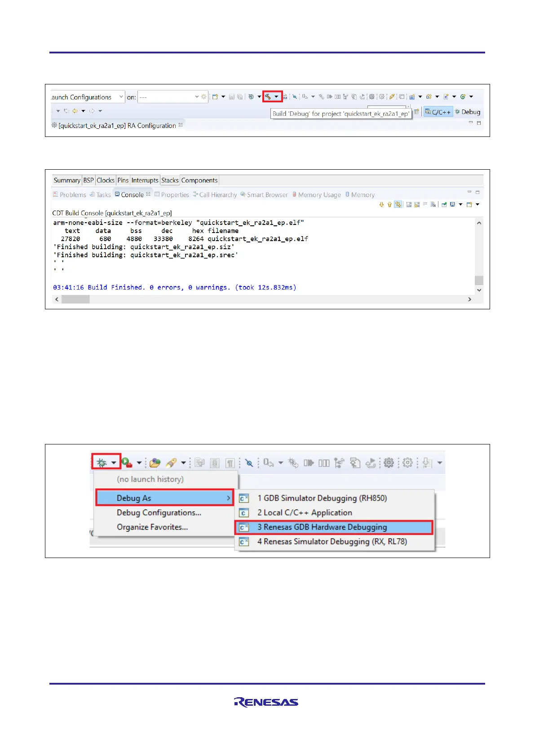Open the Debug bug icon dropdown arrow
Screen dimensions: 535x756
tap(114, 462)
